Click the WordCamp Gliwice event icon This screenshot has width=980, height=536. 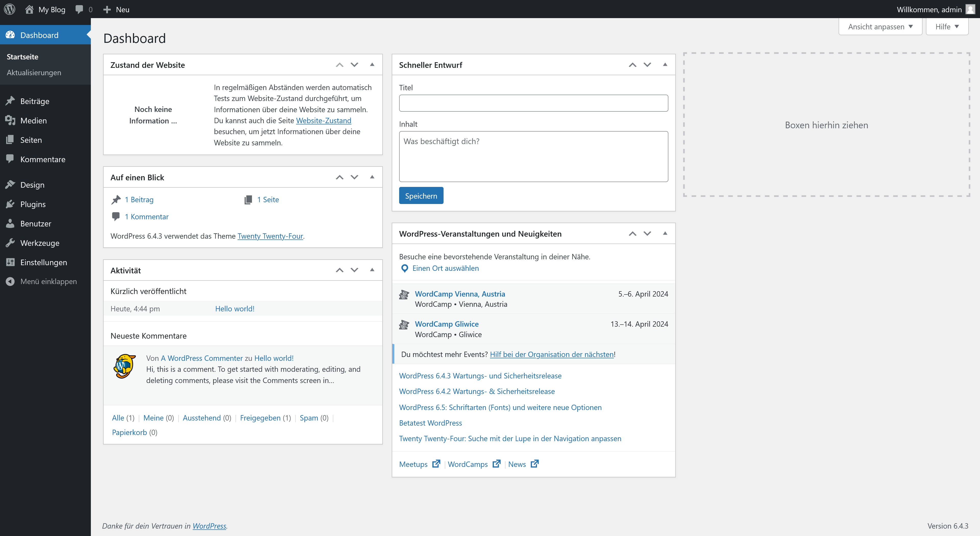(404, 325)
